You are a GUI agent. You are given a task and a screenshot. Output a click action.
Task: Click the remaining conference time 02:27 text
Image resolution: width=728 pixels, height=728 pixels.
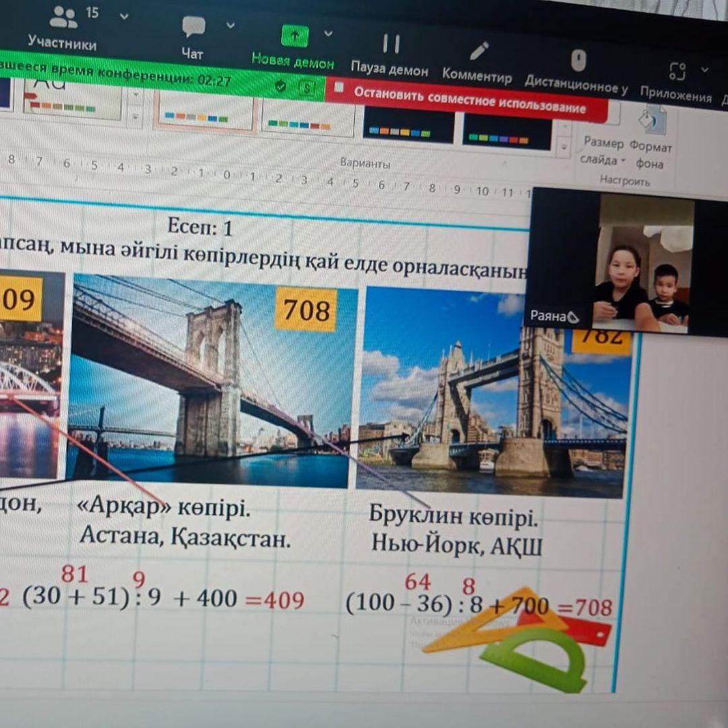coord(115,74)
